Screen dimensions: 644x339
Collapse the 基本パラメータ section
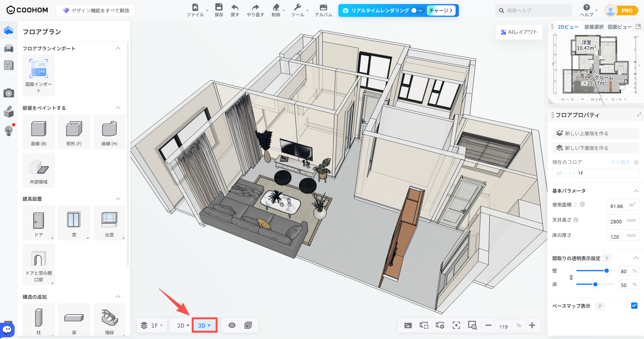[636, 191]
